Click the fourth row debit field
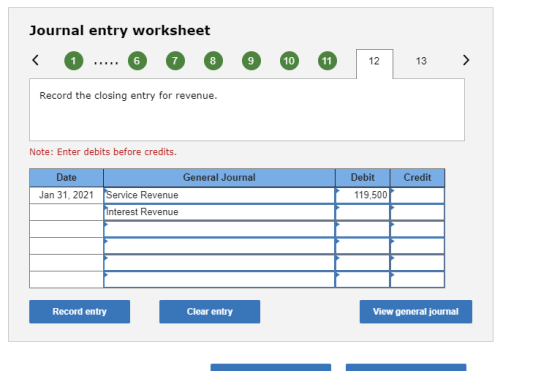The width and height of the screenshot is (560, 371). coord(362,246)
